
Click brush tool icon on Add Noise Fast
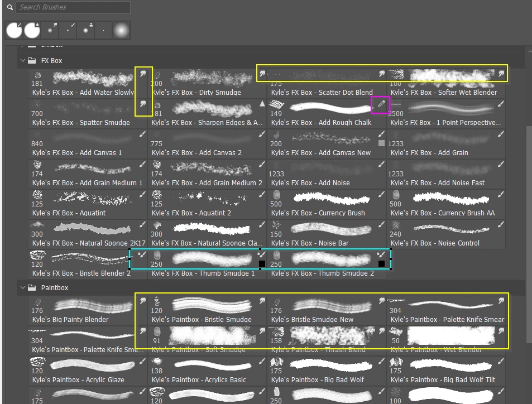pyautogui.click(x=501, y=164)
